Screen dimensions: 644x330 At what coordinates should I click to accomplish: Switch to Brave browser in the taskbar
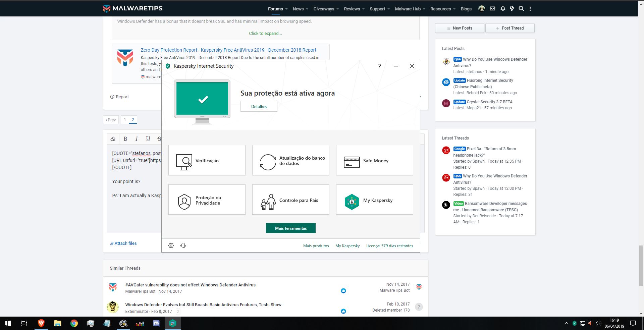(41, 323)
